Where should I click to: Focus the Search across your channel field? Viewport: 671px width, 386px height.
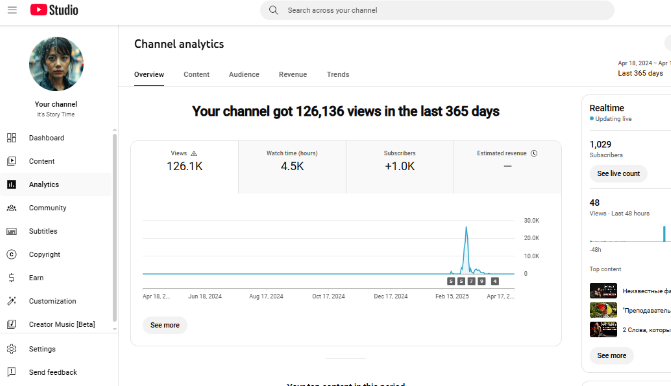pos(437,10)
